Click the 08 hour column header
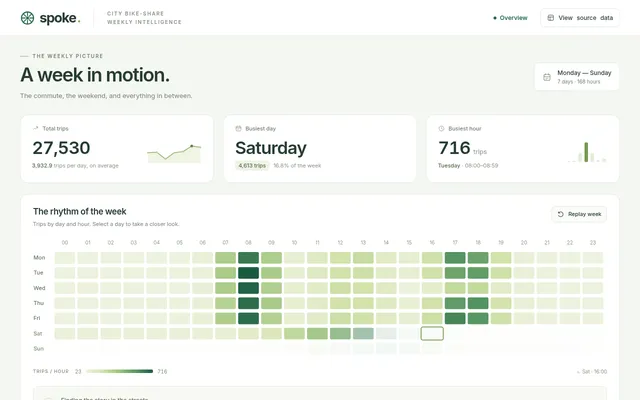The image size is (640, 400). [x=248, y=242]
